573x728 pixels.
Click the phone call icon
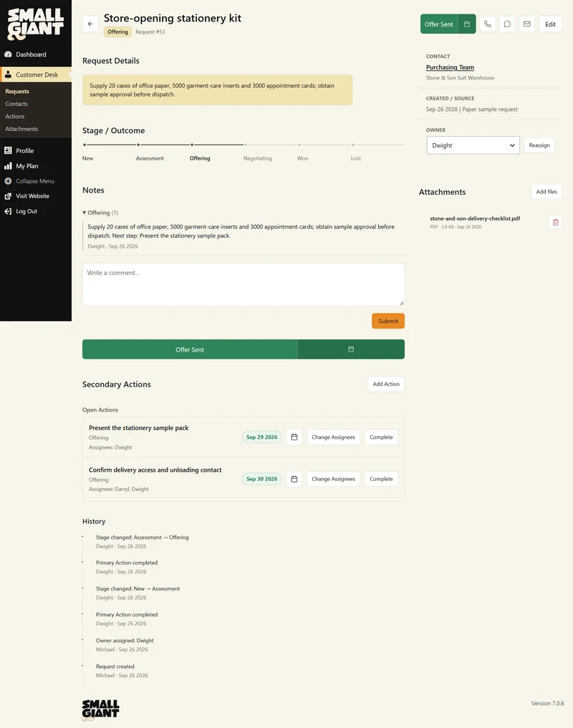tap(488, 24)
